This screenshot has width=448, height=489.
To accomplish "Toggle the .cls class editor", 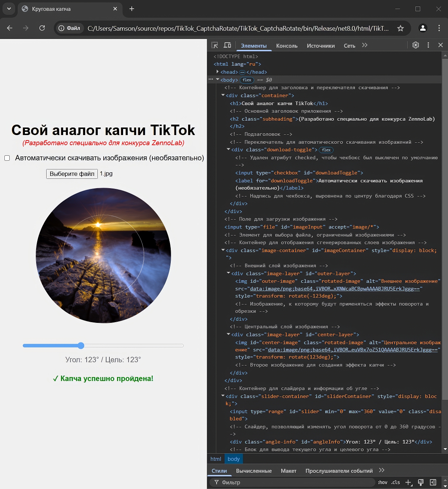I will pos(396,482).
